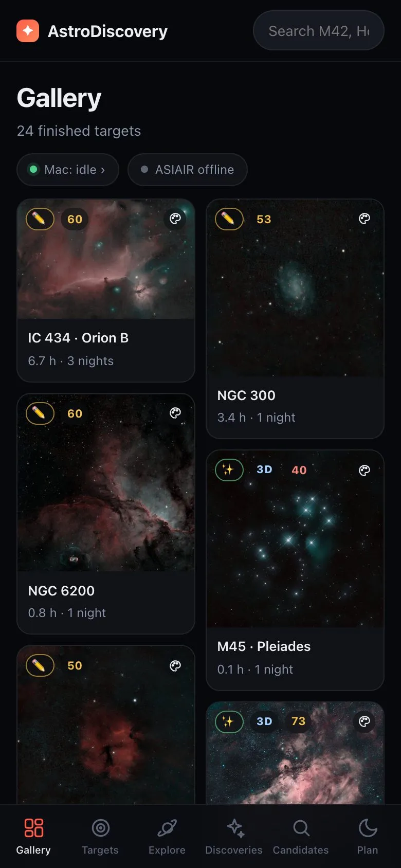Expand the Mac: idle status chip

(68, 170)
